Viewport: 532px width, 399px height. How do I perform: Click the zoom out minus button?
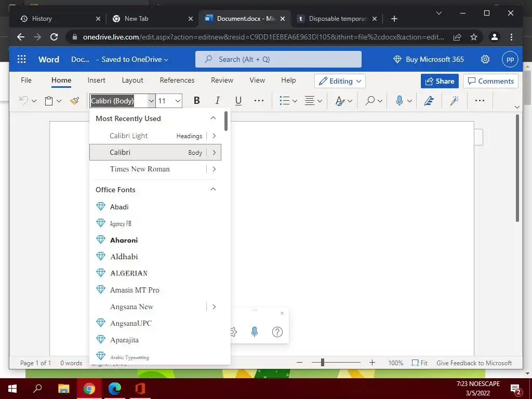299,363
